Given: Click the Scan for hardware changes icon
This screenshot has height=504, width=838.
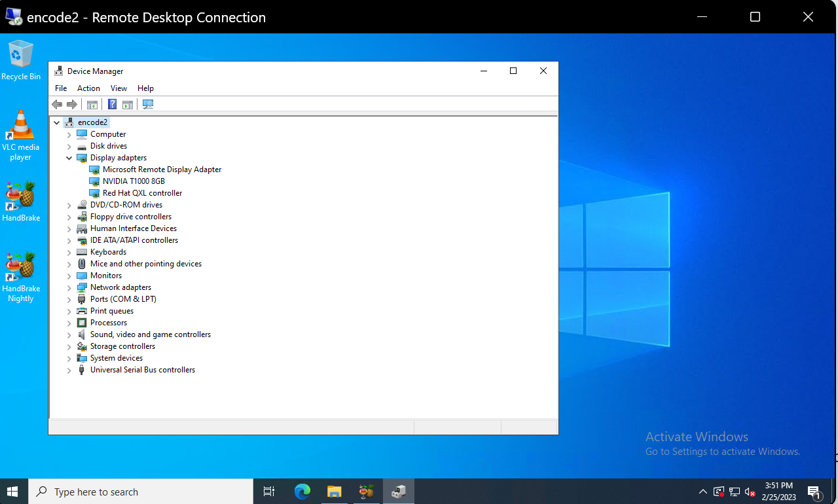Looking at the screenshot, I should pos(148,104).
